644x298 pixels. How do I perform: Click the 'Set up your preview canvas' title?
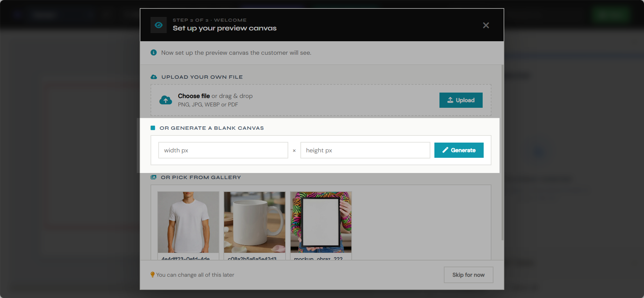(x=224, y=28)
